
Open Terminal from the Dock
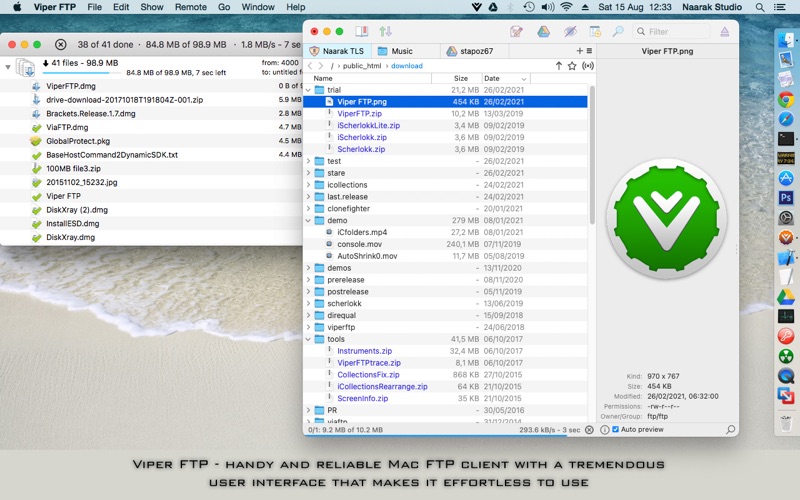786,138
